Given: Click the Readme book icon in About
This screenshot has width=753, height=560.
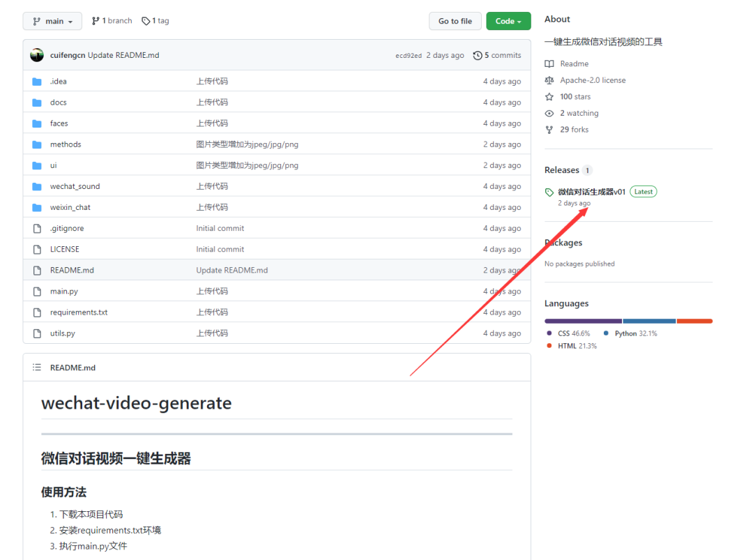Looking at the screenshot, I should 549,64.
